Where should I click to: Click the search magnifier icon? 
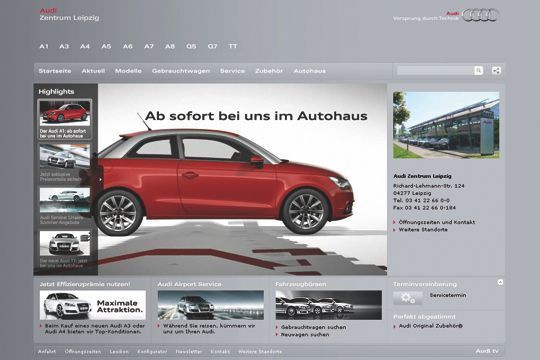(x=478, y=71)
